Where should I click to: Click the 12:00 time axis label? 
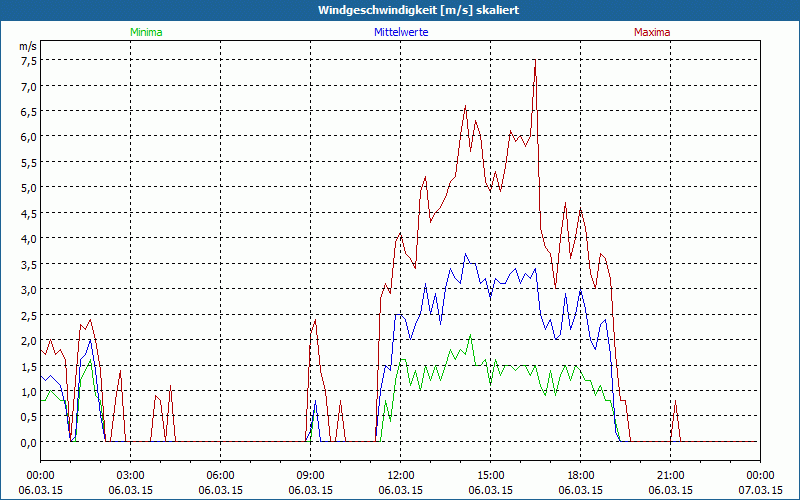coord(400,475)
